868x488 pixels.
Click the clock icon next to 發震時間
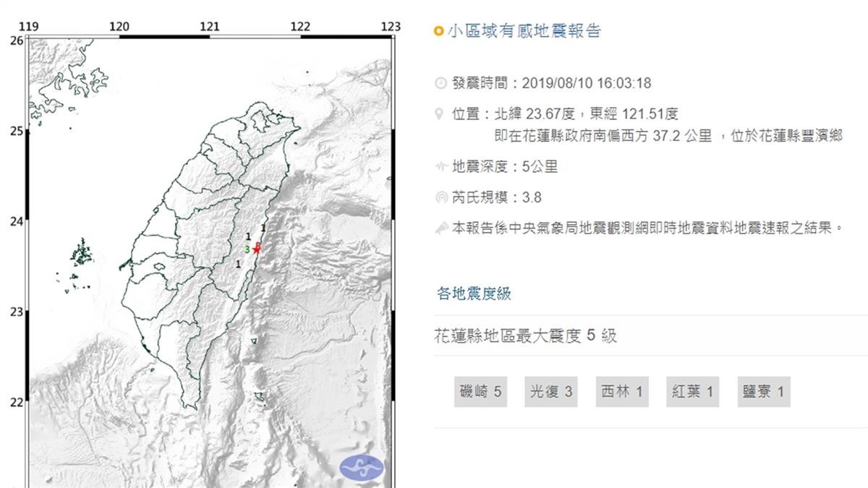click(440, 83)
